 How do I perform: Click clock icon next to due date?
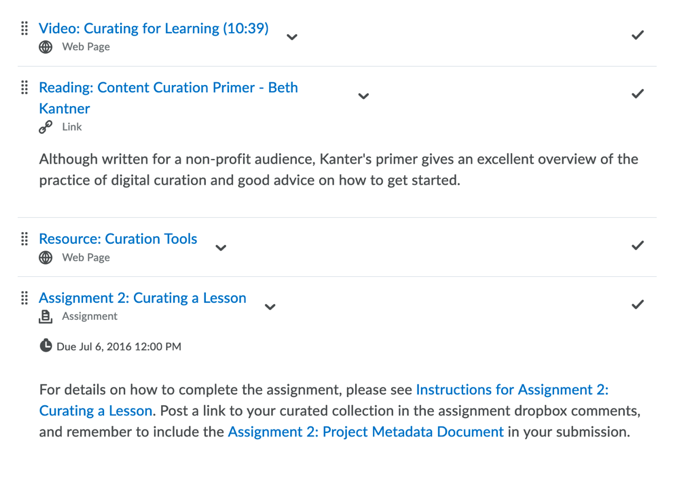pos(45,346)
